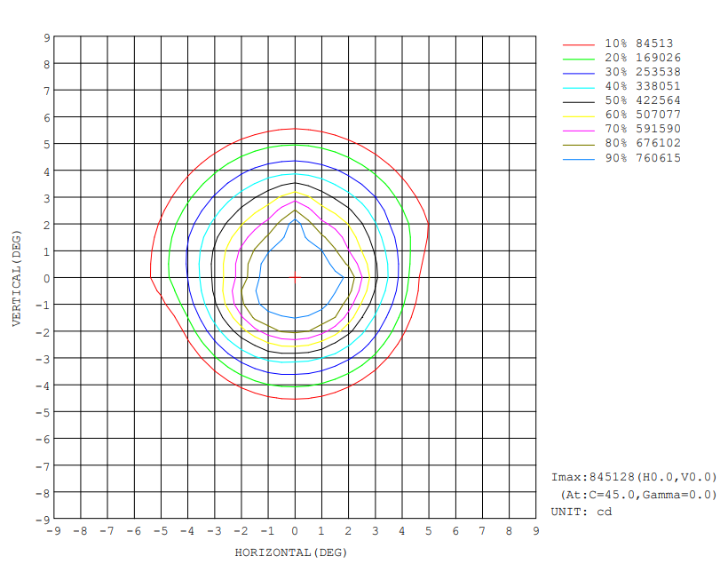The image size is (728, 588).
Task: Click the VERTICAL(DEG) axis title
Action: pos(16,277)
